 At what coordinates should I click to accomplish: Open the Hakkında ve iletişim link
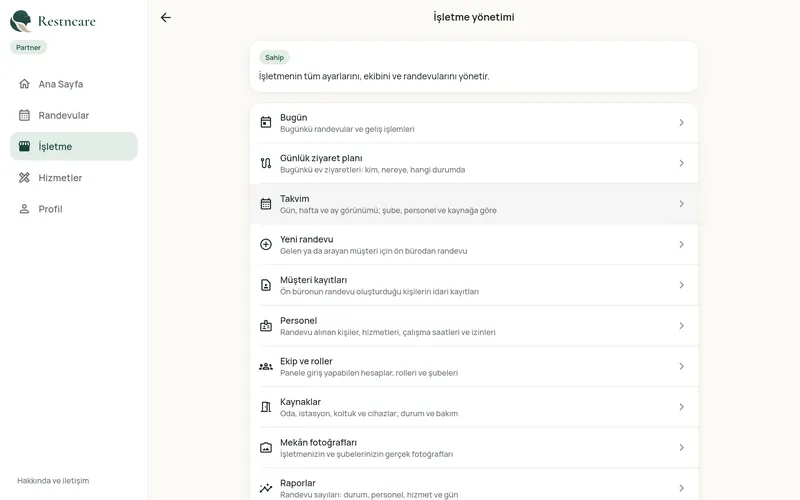pyautogui.click(x=53, y=481)
